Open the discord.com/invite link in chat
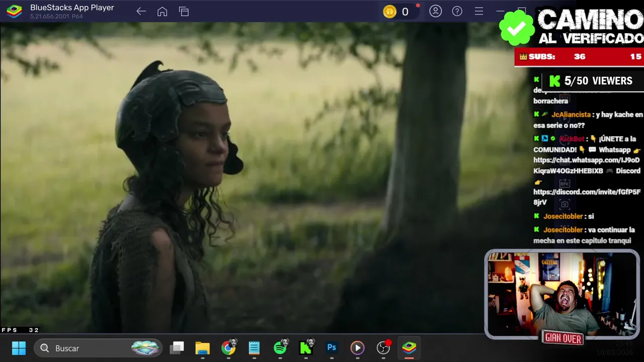This screenshot has width=644, height=362. [587, 197]
